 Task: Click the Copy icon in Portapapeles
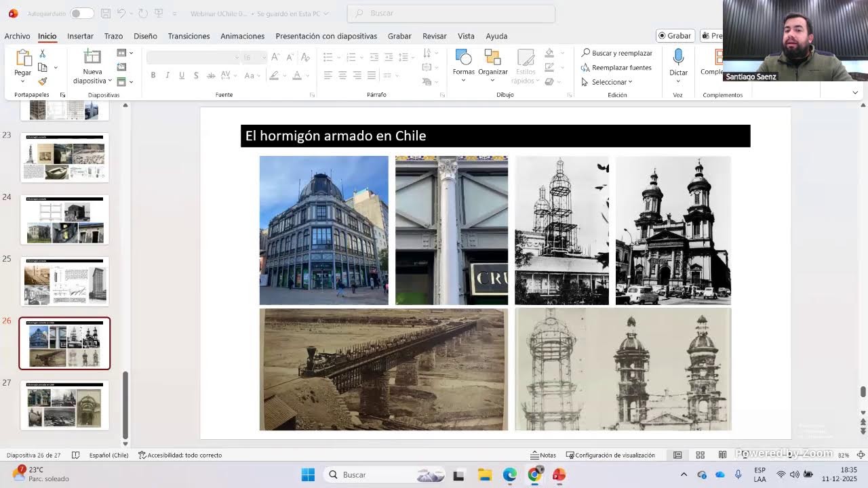43,67
